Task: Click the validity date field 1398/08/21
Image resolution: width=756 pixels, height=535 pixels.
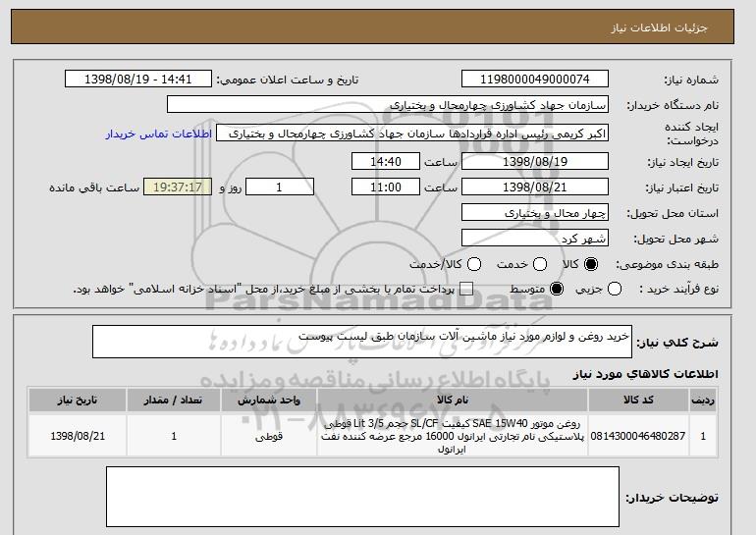Action: click(x=535, y=187)
